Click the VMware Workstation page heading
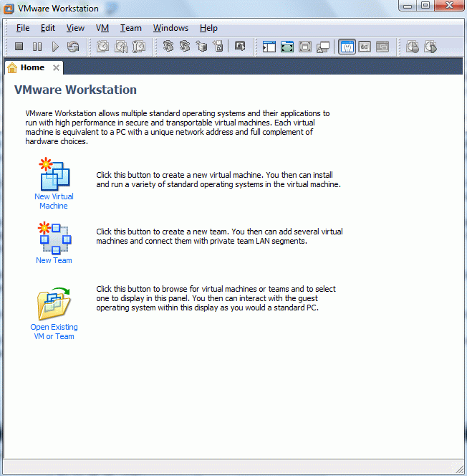 (x=75, y=90)
